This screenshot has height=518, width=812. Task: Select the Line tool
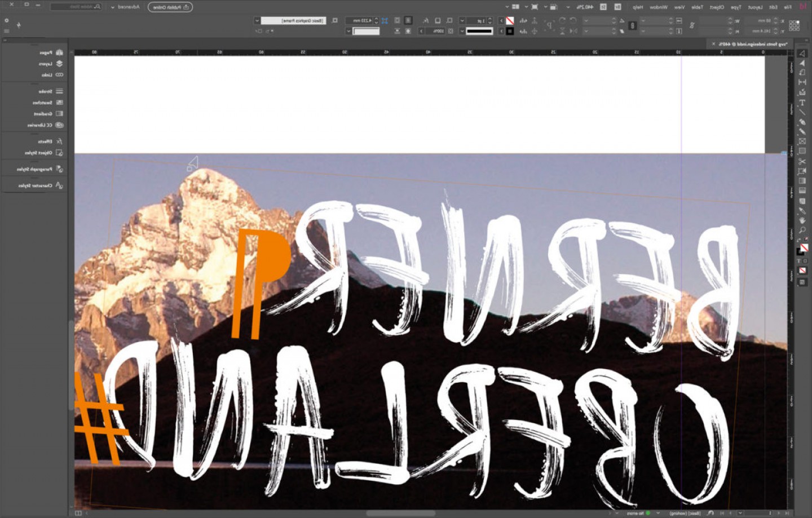tap(802, 112)
